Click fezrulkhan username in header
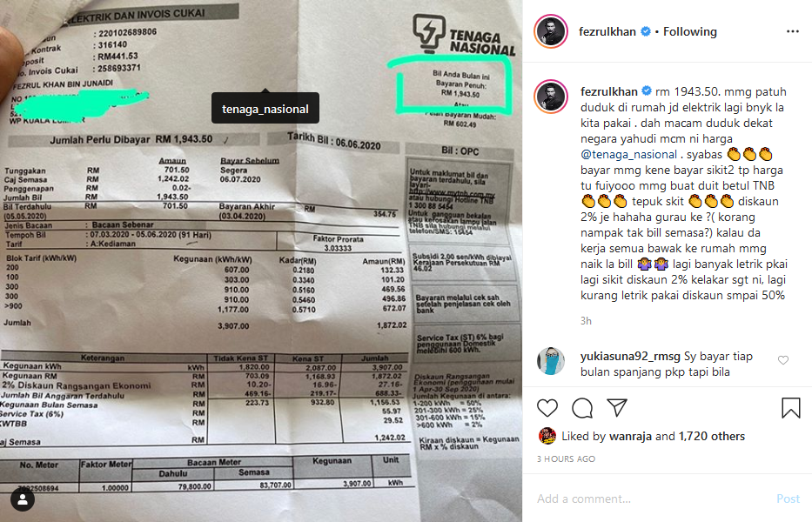This screenshot has width=812, height=522. (x=607, y=31)
